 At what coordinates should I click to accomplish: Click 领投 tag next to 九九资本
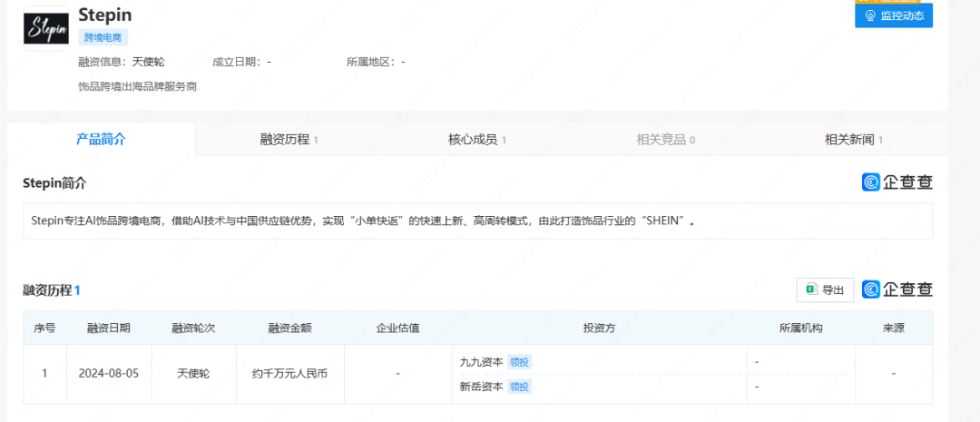coord(519,362)
